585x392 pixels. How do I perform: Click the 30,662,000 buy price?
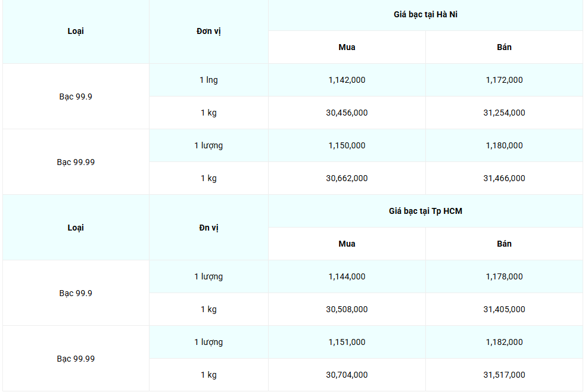click(347, 178)
